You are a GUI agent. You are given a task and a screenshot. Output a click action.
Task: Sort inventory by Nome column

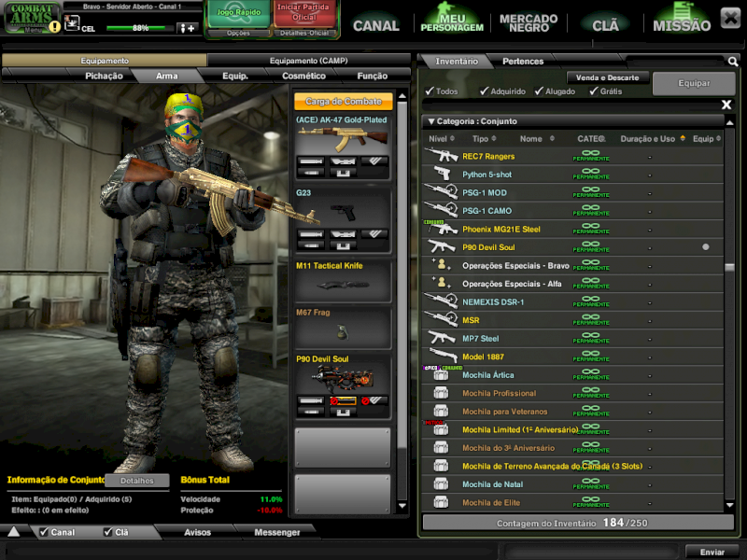537,138
